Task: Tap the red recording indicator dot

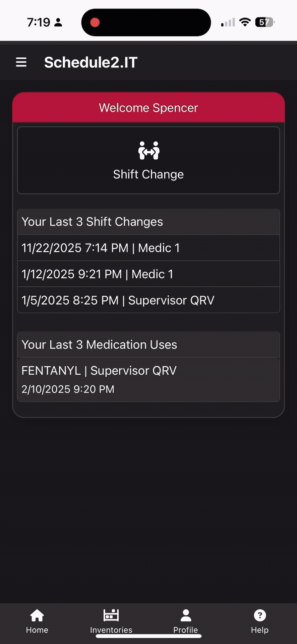Action: click(95, 22)
